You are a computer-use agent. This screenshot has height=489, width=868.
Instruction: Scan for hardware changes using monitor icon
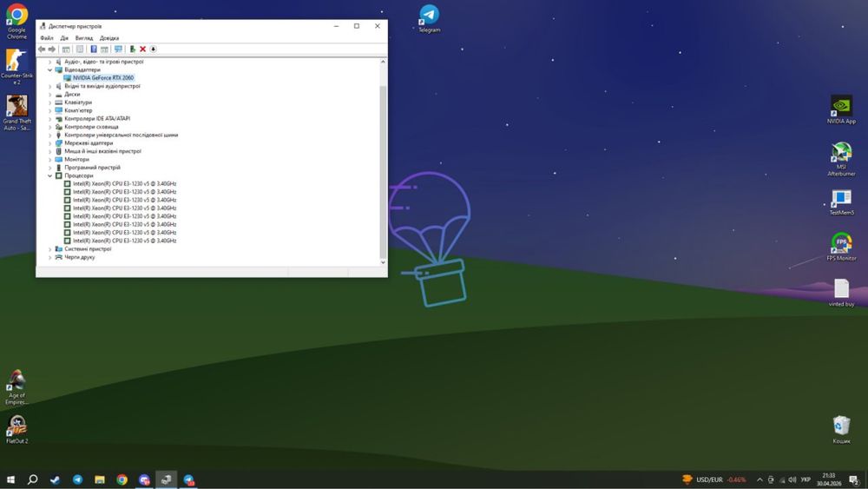118,50
